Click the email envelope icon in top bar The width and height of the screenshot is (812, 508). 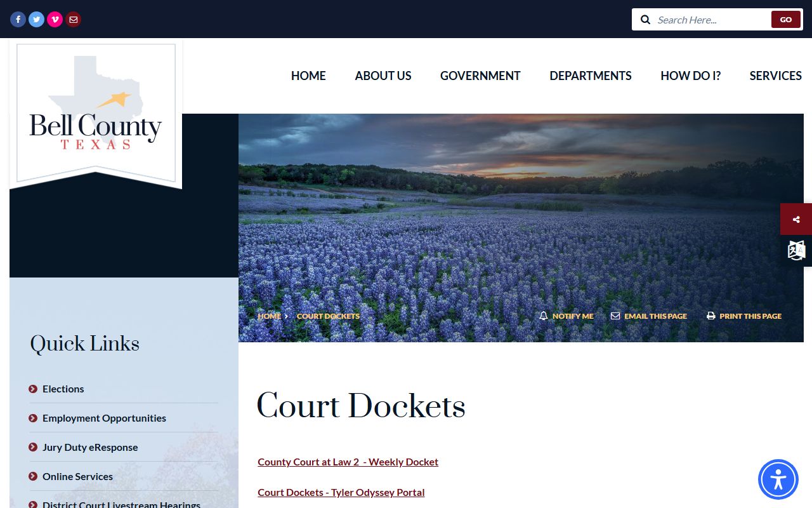pos(74,20)
